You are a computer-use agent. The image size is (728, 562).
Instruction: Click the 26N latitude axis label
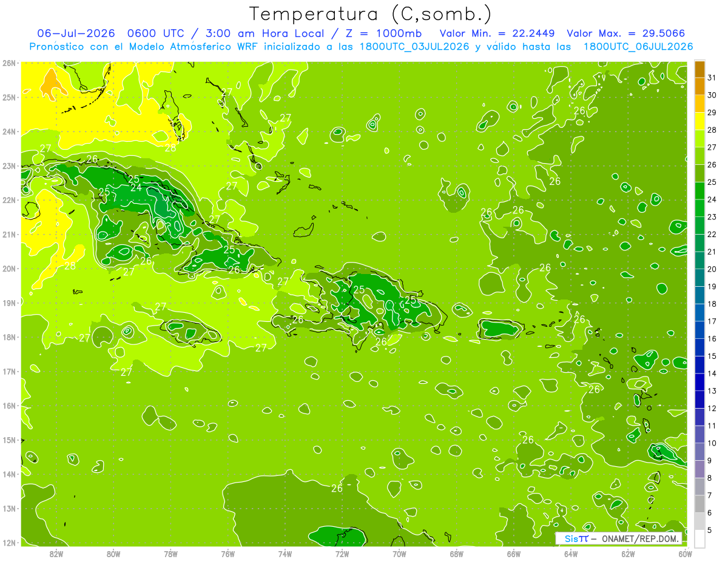(x=9, y=62)
